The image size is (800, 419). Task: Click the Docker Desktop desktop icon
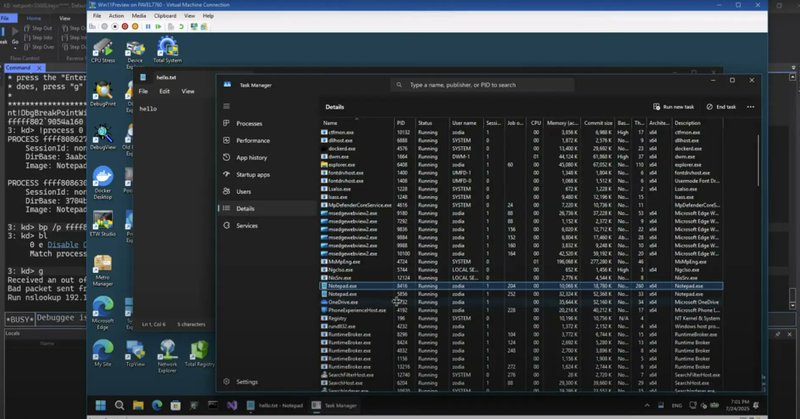pyautogui.click(x=103, y=183)
